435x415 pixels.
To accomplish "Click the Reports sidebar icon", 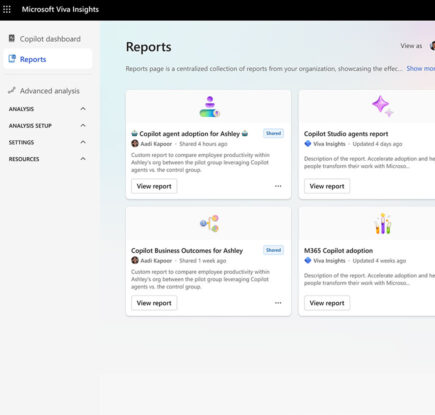I will tap(12, 59).
